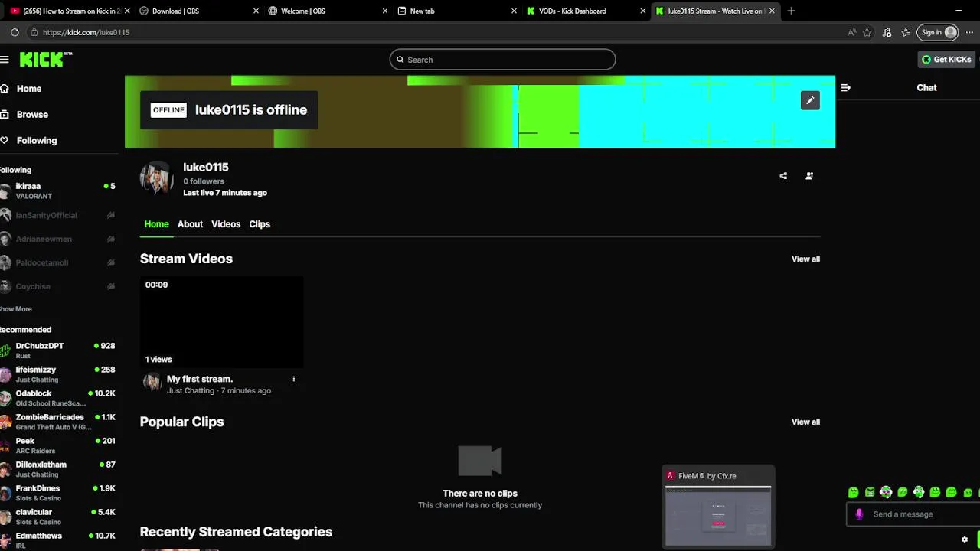980x551 pixels.
Task: Click the offline icon next to Coychise
Action: pos(111,287)
